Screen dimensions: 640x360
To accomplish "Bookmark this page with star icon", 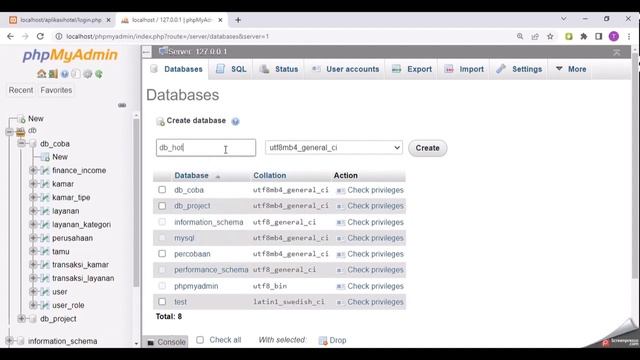I will coord(550,36).
